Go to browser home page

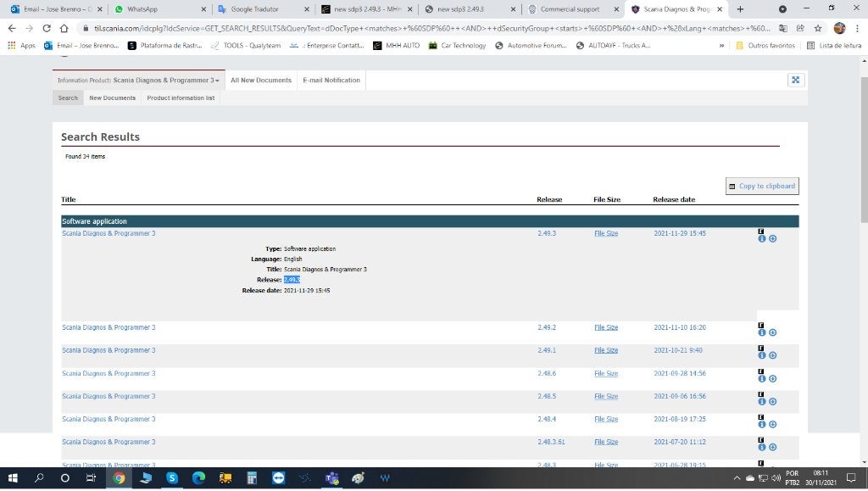[64, 28]
